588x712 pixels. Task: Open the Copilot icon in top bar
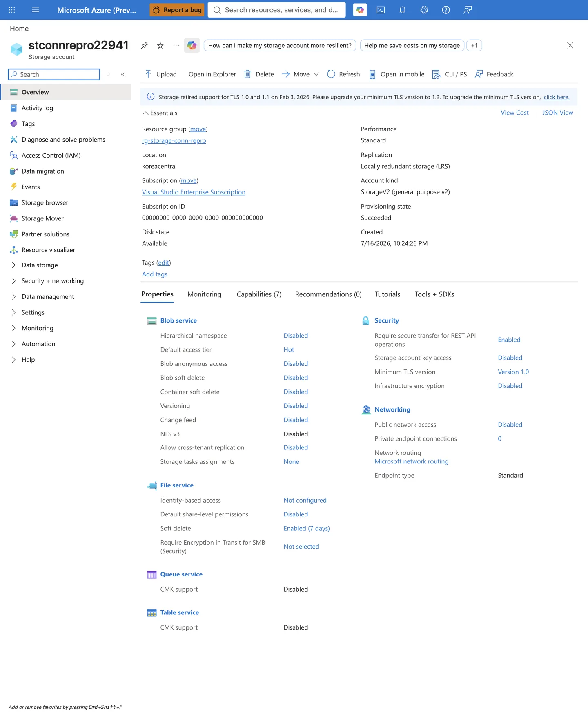[360, 10]
